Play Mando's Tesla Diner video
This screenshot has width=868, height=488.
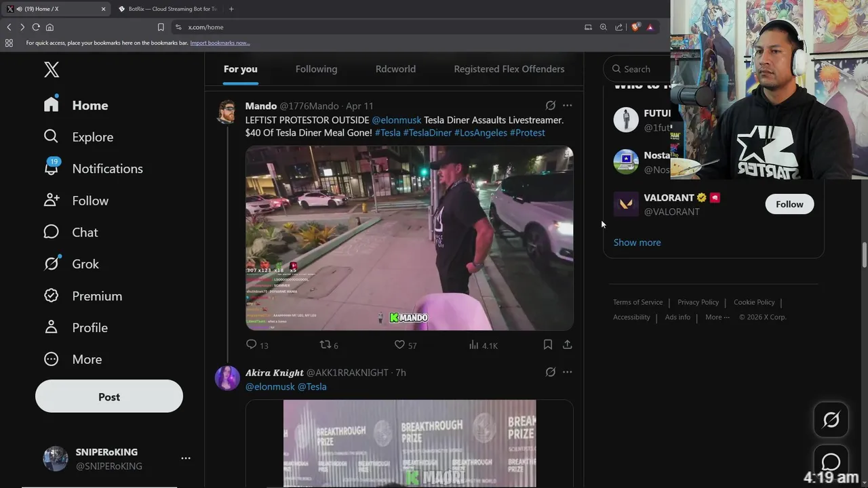[410, 238]
